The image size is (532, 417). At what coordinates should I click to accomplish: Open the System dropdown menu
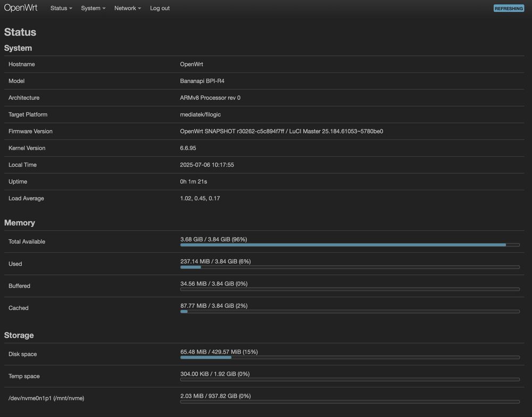pyautogui.click(x=93, y=8)
